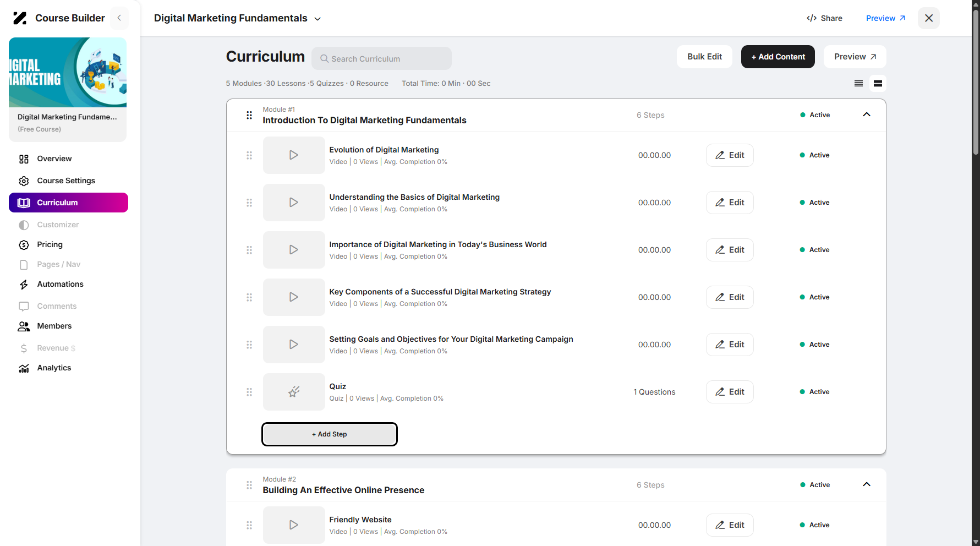
Task: Click the drag handle for Setting Goals lesson
Action: pos(249,345)
